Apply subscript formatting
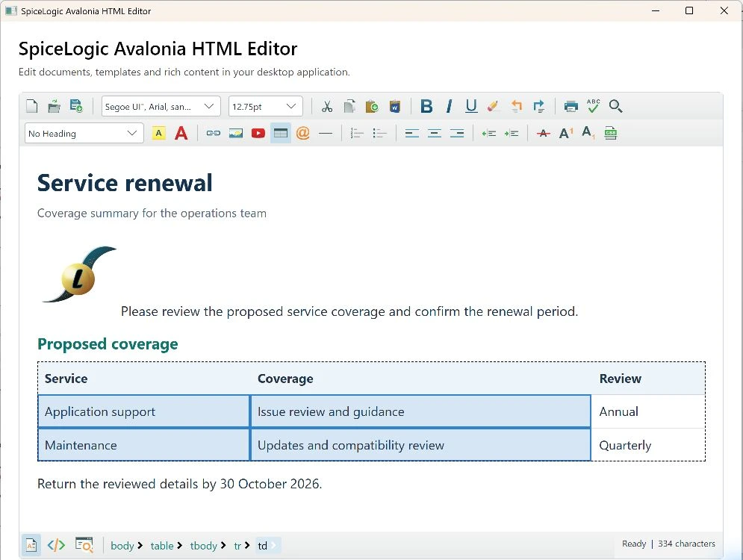 point(588,133)
